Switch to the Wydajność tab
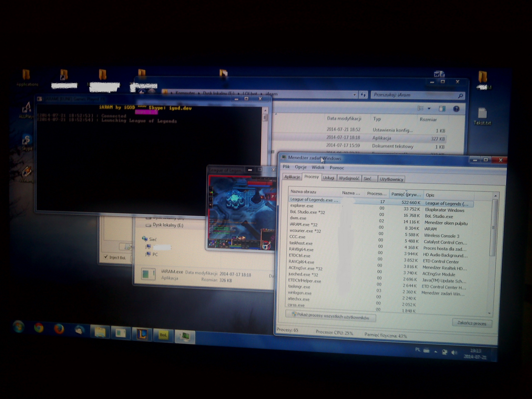 pyautogui.click(x=349, y=178)
